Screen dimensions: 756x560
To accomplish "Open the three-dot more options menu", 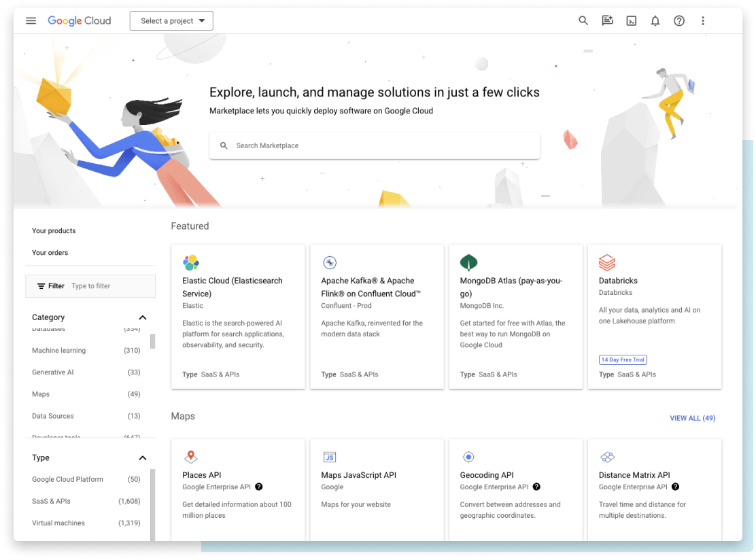I will pyautogui.click(x=702, y=20).
